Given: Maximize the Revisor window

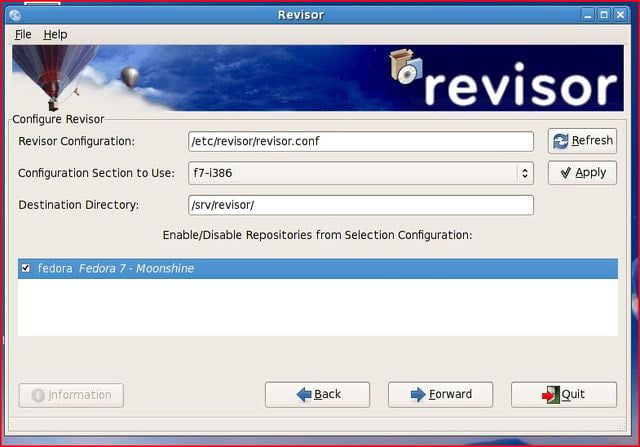Looking at the screenshot, I should pyautogui.click(x=604, y=15).
